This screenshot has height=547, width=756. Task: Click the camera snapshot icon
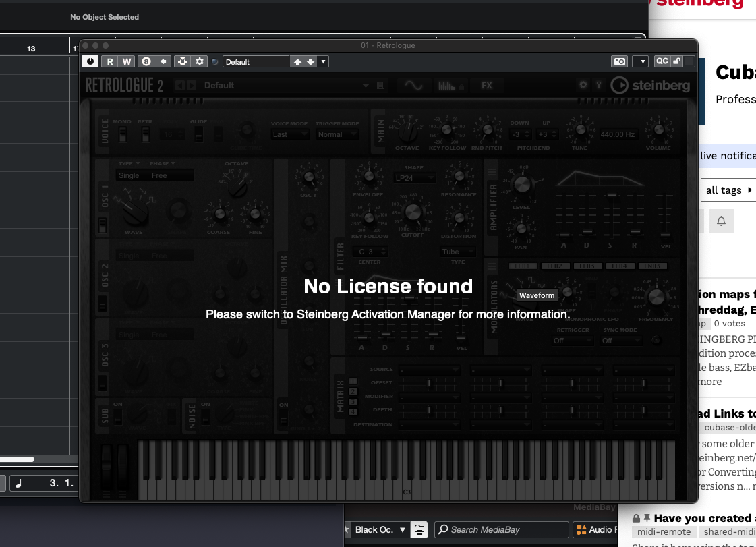click(620, 61)
